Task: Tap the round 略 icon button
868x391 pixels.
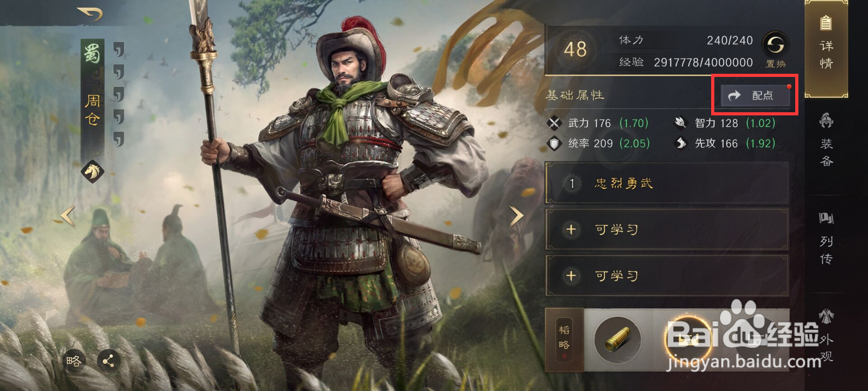Action: [74, 361]
